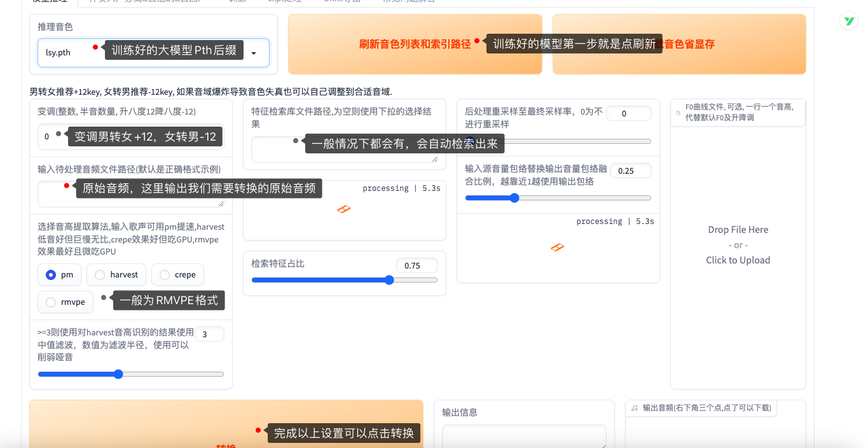868x448 pixels.
Task: Adjust the 检索特征占比 slider
Action: click(x=389, y=280)
